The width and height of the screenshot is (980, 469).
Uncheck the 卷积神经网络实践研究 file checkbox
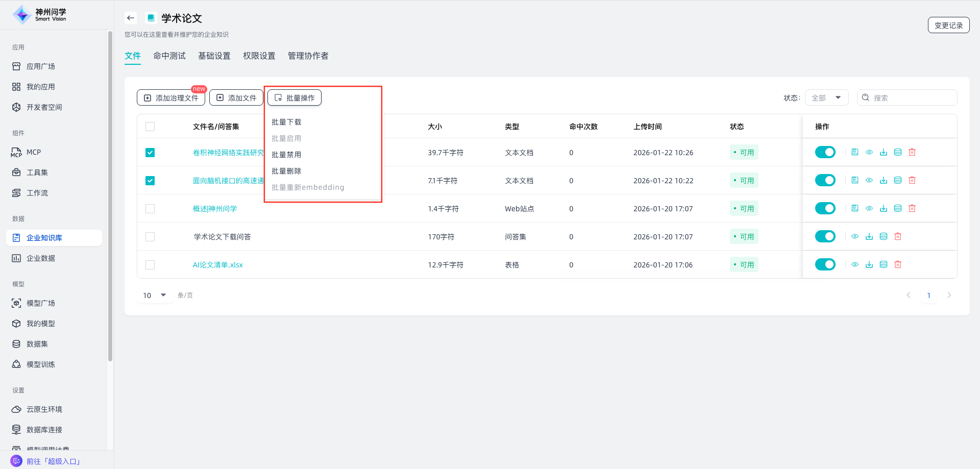point(150,153)
